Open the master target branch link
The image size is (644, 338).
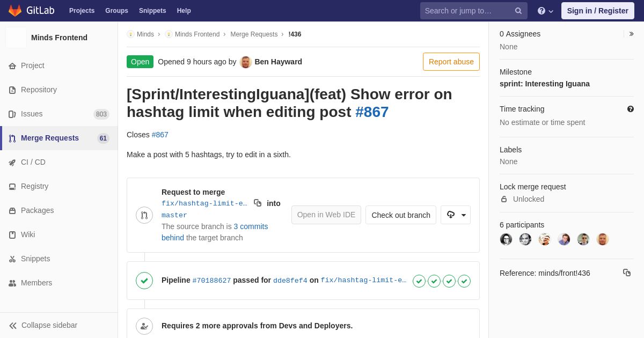point(174,215)
